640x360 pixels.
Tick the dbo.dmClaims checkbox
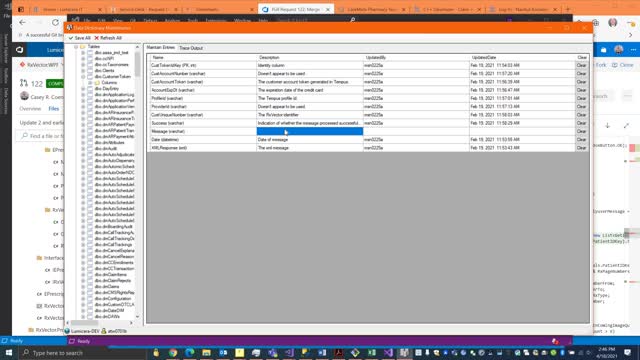pos(90,287)
